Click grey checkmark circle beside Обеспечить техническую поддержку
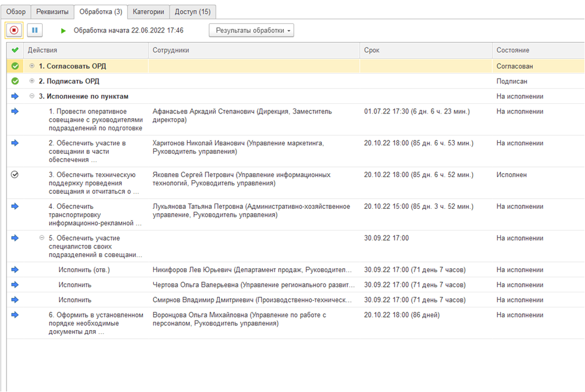This screenshot has width=585, height=392. tap(14, 175)
